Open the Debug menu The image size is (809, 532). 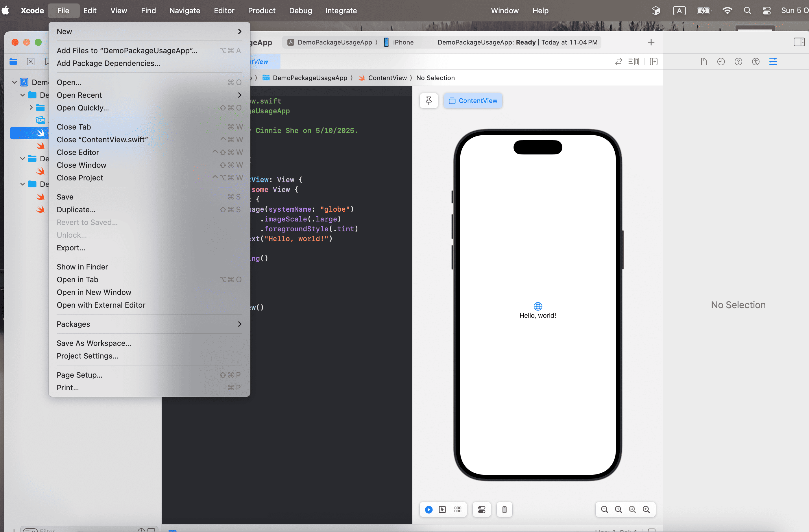[300, 10]
